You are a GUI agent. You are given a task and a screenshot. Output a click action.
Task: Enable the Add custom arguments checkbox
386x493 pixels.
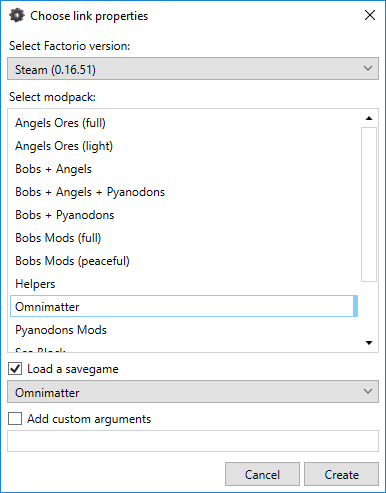tap(15, 418)
